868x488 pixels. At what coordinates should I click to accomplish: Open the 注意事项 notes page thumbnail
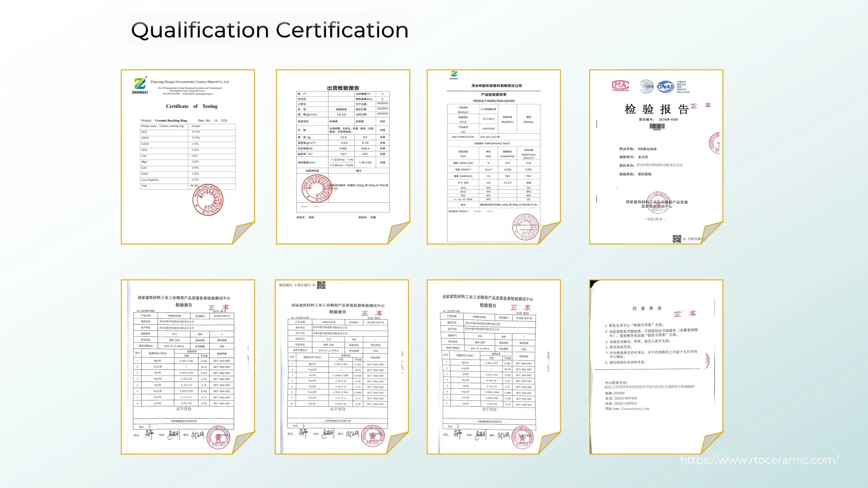pyautogui.click(x=656, y=367)
